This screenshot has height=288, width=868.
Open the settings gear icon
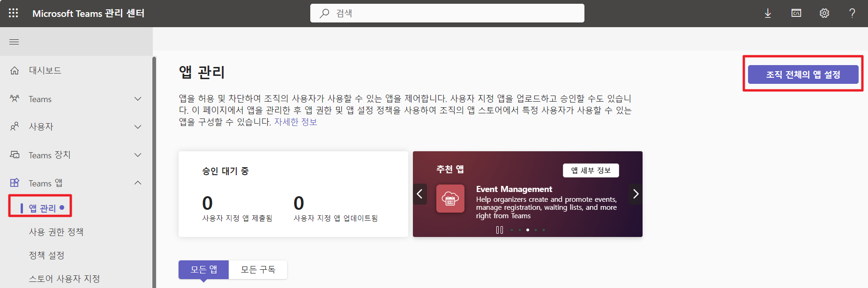[x=824, y=13]
